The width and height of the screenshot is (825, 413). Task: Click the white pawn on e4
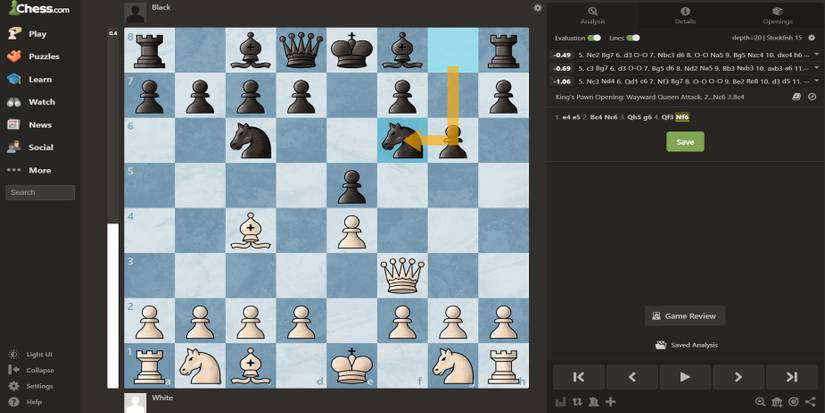click(x=352, y=231)
